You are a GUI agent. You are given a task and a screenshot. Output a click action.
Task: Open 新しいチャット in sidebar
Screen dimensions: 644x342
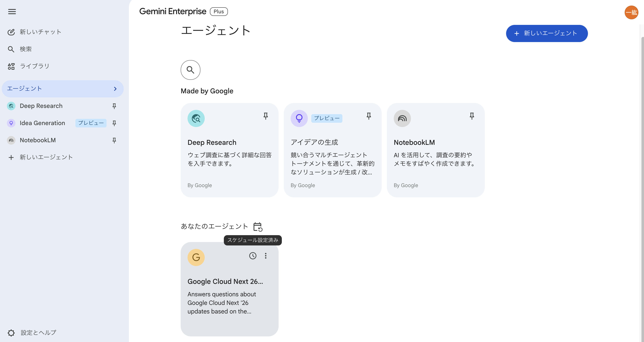click(x=40, y=32)
